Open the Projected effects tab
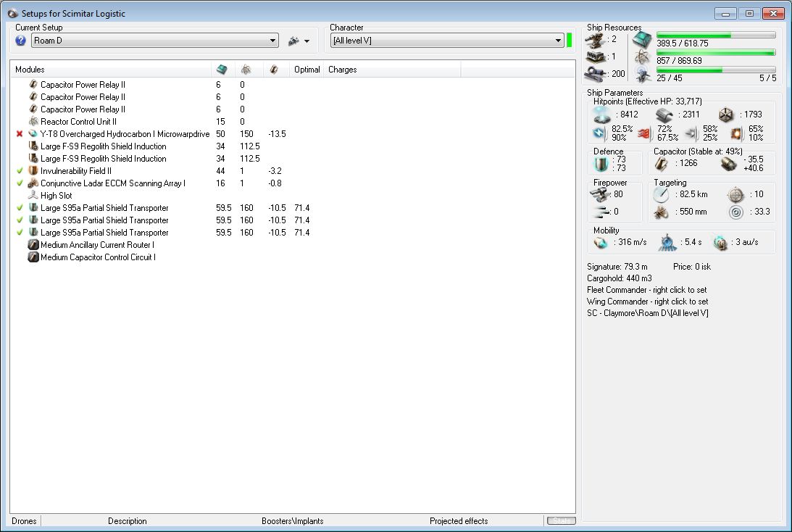 (459, 521)
